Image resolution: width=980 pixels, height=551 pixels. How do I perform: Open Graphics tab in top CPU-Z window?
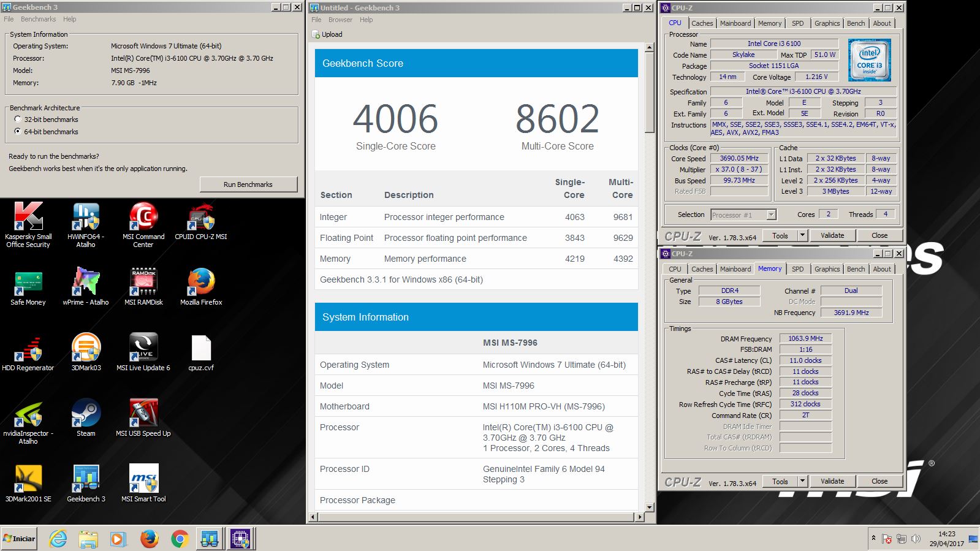coord(827,23)
